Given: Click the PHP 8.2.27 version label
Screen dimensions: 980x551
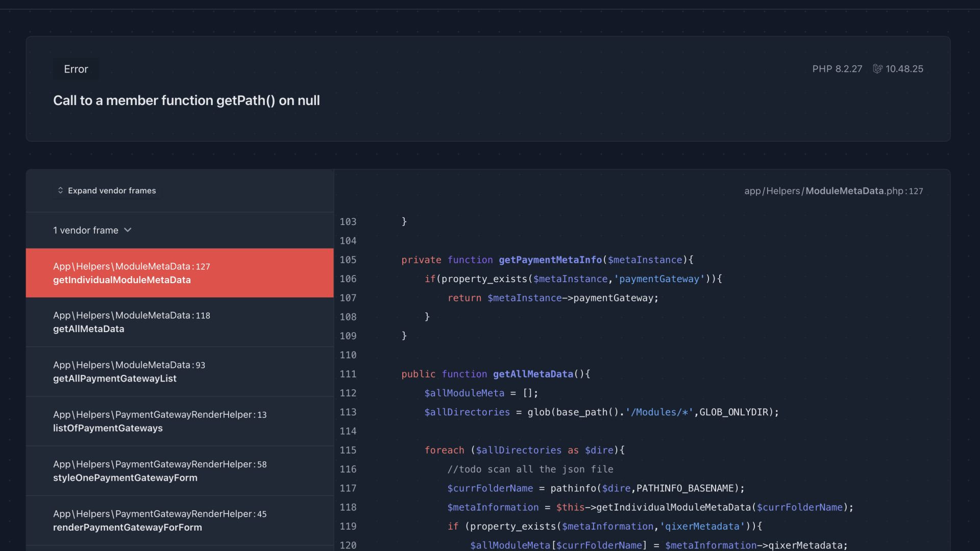Looking at the screenshot, I should point(837,69).
